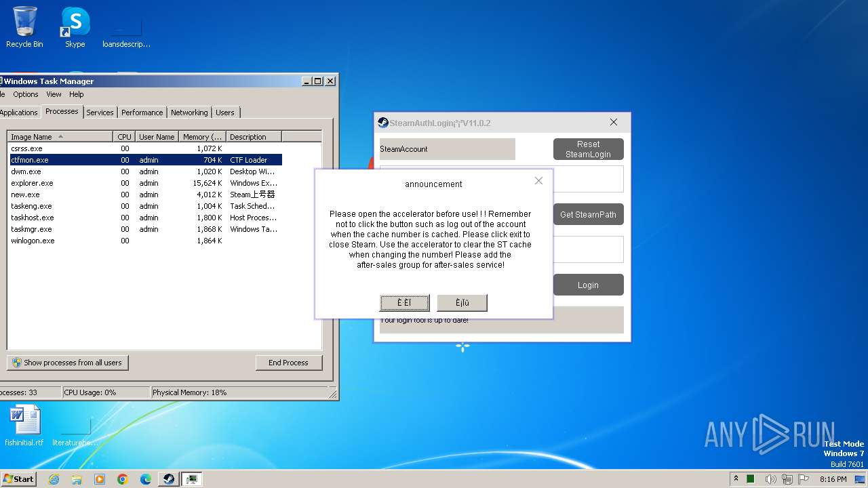
Task: Select the literaturebe desktop file
Action: click(x=75, y=430)
